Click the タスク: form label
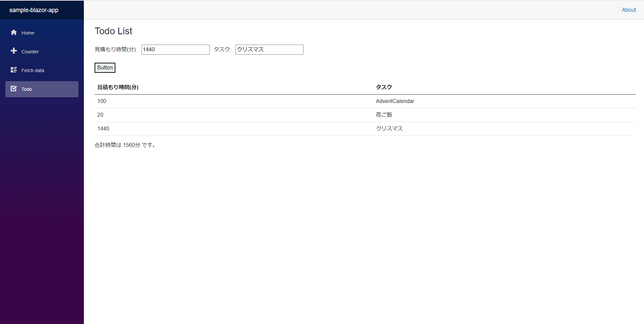Image resolution: width=644 pixels, height=324 pixels. point(222,50)
